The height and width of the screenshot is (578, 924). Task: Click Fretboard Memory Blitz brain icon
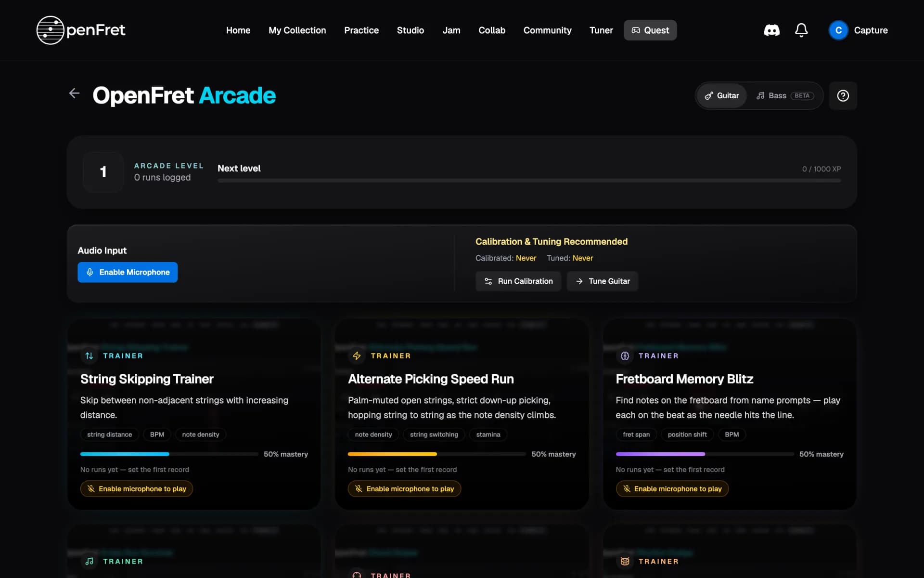(x=625, y=356)
